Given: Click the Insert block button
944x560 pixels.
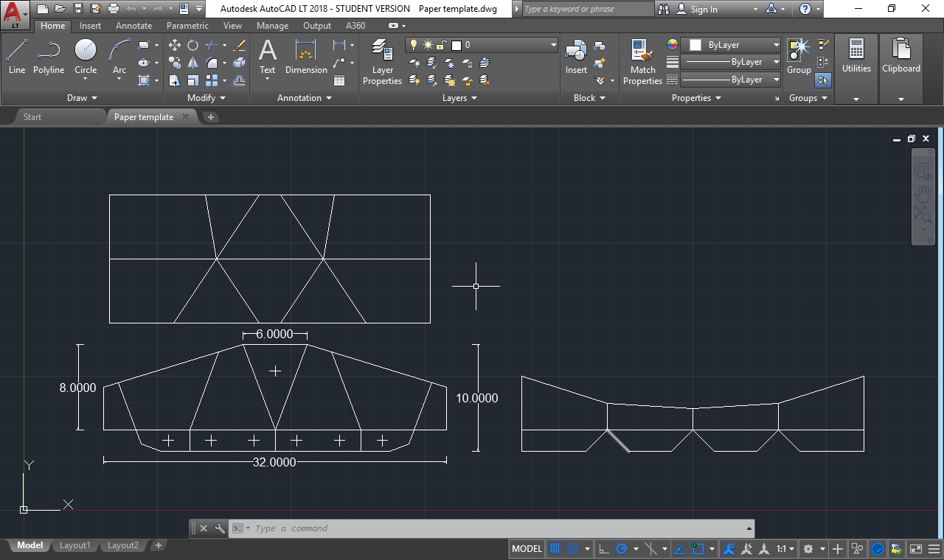Looking at the screenshot, I should (576, 57).
